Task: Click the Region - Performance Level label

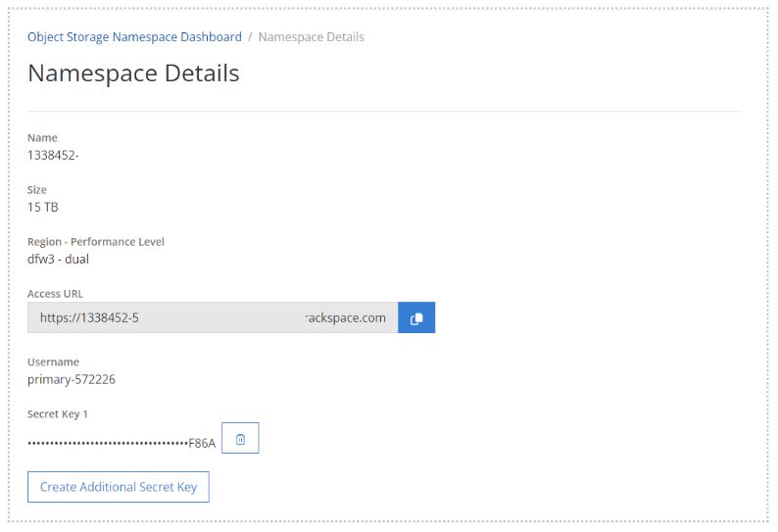Action: tap(96, 242)
